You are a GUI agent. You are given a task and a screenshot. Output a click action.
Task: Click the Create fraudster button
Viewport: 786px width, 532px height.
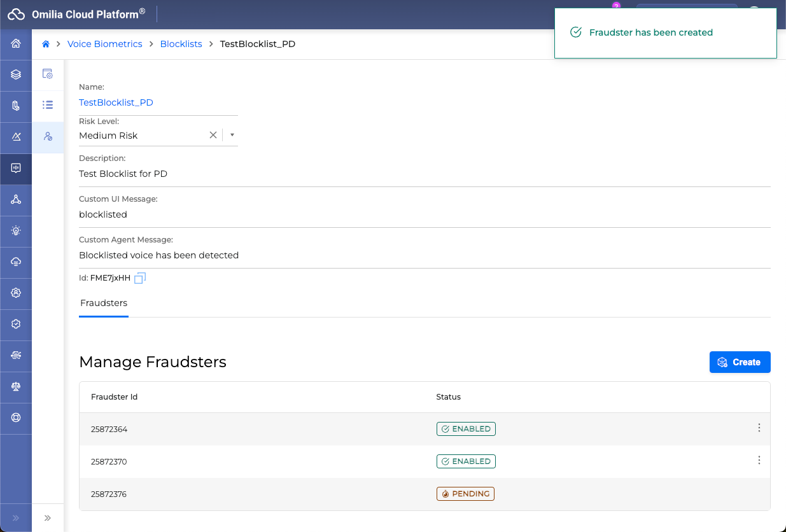[740, 362]
